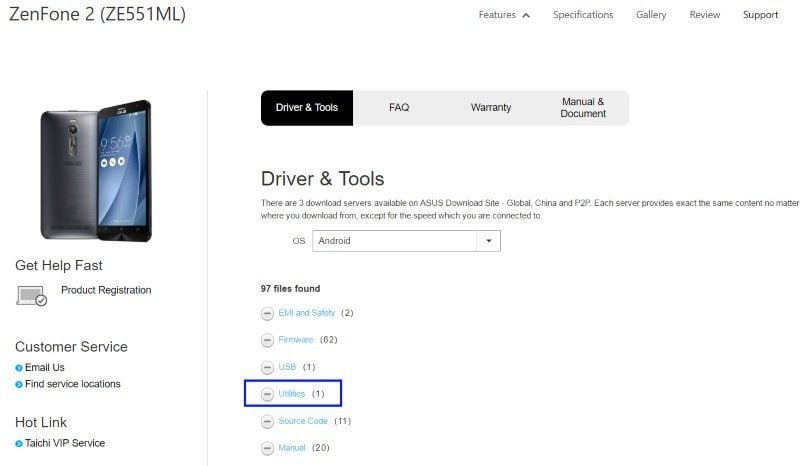
Task: Click the Customer Service heading
Action: click(x=71, y=347)
